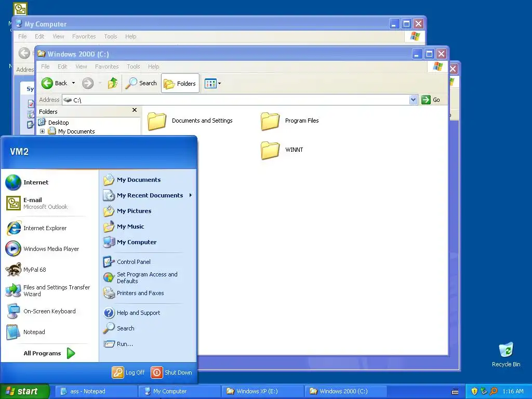Click the Back navigation button

point(55,83)
